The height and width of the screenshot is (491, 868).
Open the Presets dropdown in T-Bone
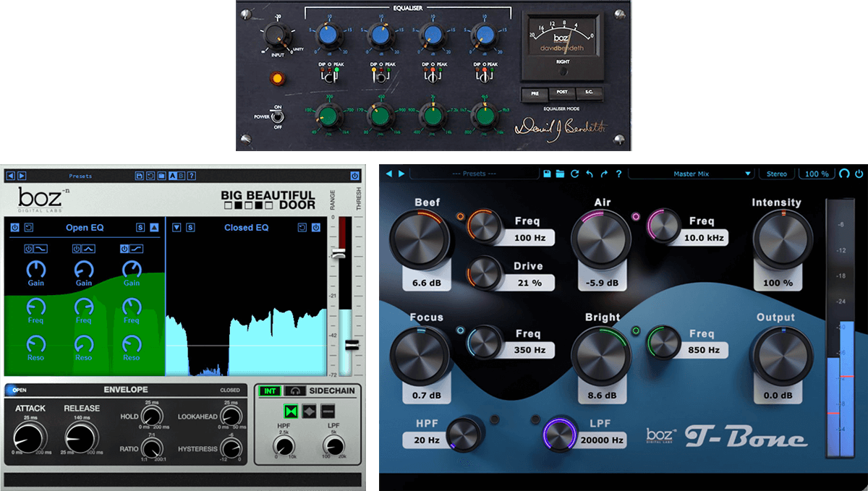(476, 174)
